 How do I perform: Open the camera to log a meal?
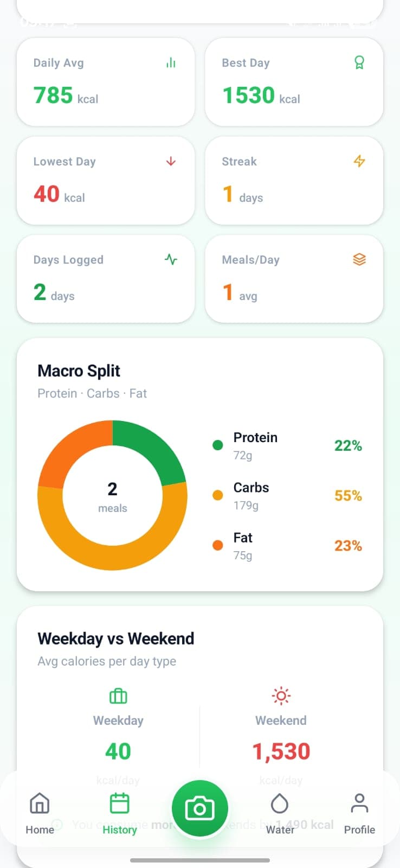[x=199, y=808]
